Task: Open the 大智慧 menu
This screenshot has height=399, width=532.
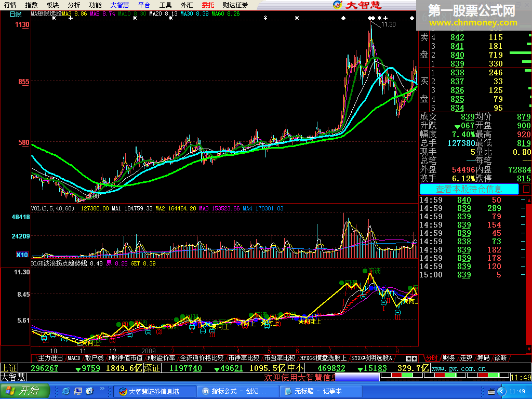Action: point(120,5)
